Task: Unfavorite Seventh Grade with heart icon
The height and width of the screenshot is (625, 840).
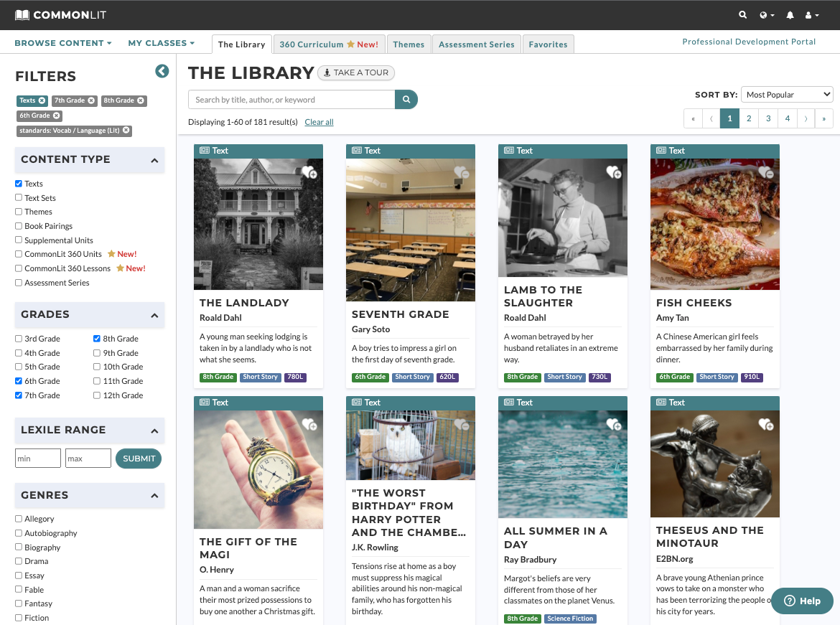Action: pyautogui.click(x=461, y=172)
